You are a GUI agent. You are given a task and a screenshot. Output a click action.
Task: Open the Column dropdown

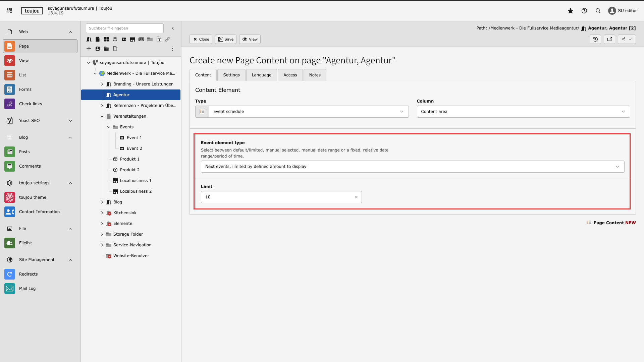coord(523,112)
